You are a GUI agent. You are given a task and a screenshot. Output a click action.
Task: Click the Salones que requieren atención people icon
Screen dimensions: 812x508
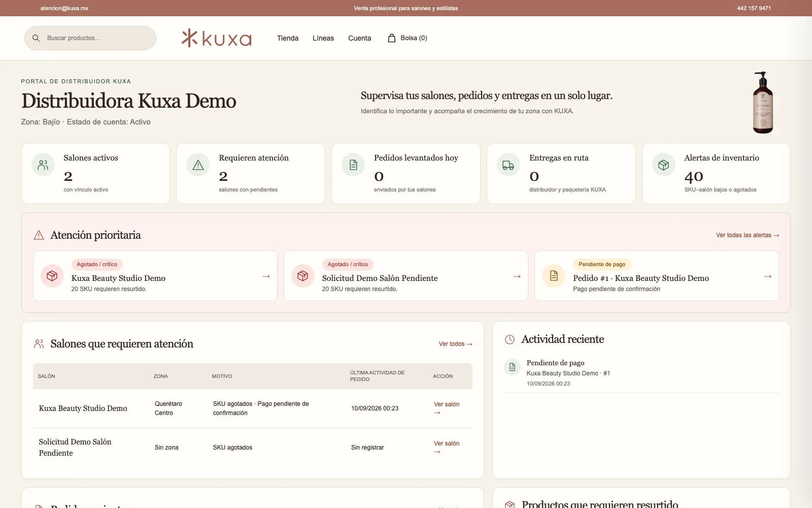39,344
